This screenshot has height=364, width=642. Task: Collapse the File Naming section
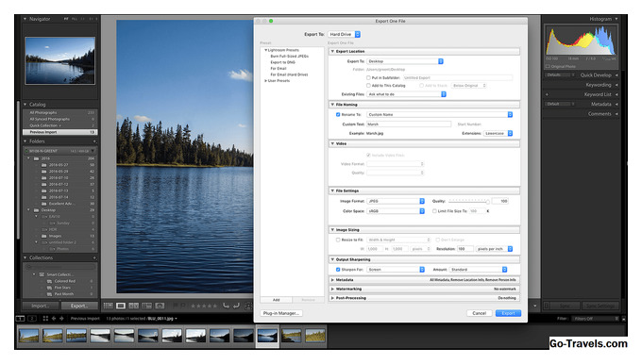click(x=332, y=105)
